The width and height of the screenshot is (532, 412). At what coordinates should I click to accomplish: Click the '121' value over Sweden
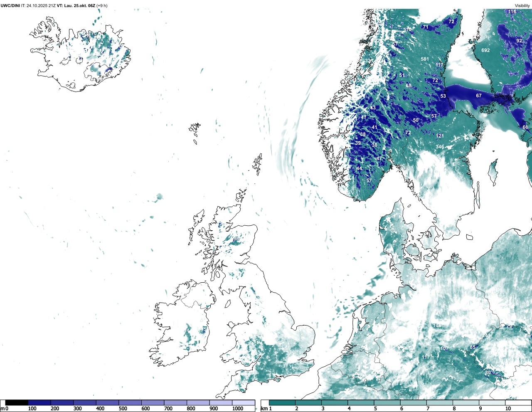point(440,136)
